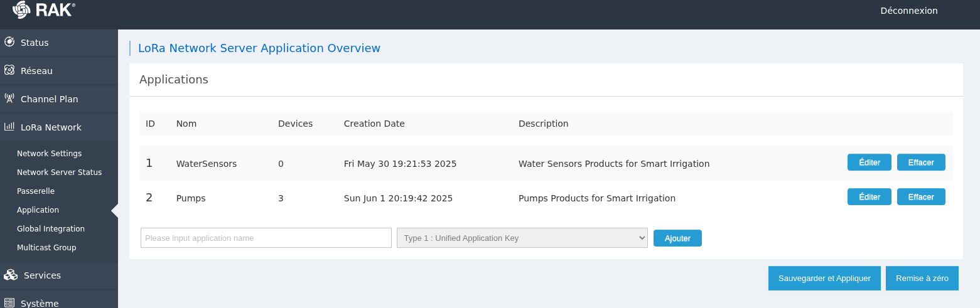
Task: Open the application type dropdown
Action: 522,238
